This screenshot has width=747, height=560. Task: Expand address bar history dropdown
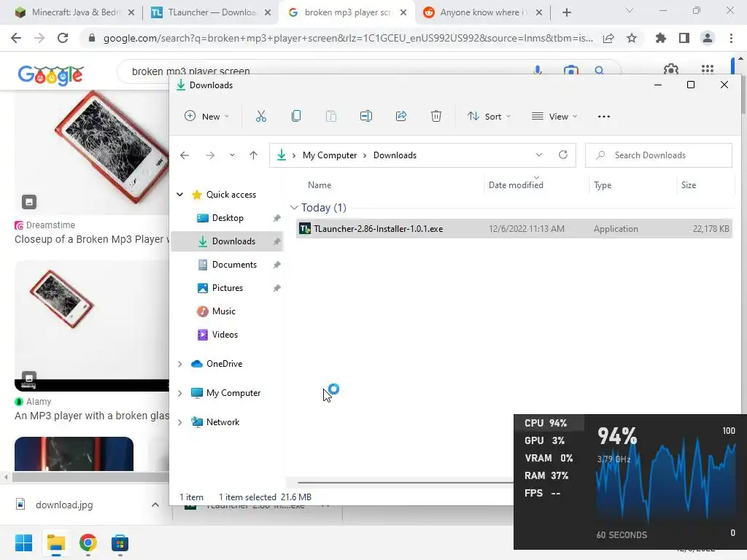pyautogui.click(x=539, y=155)
